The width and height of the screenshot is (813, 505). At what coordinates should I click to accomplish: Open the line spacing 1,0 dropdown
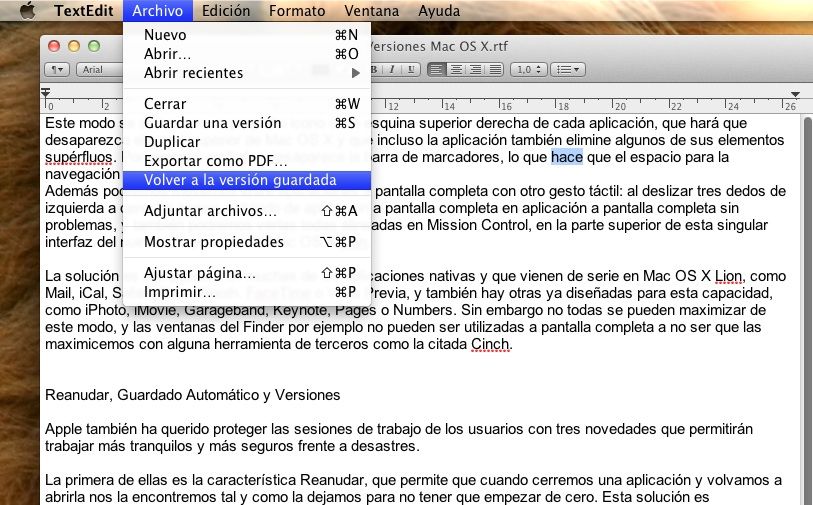pyautogui.click(x=527, y=69)
